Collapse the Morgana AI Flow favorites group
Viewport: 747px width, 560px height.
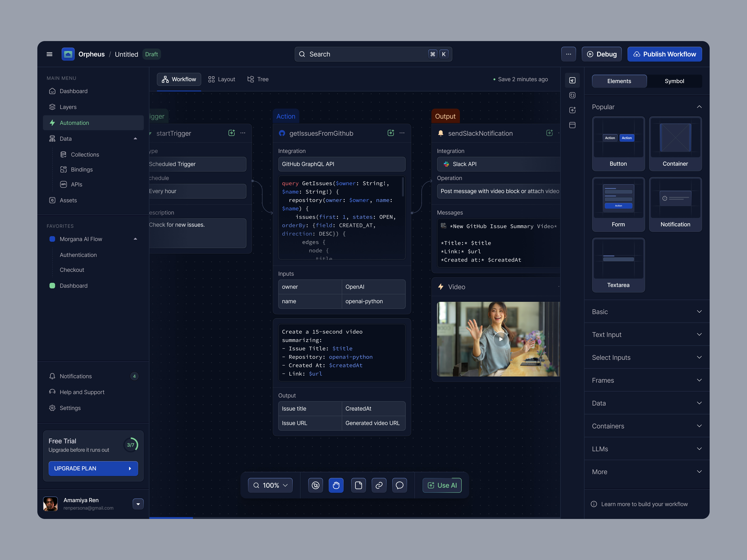tap(135, 239)
